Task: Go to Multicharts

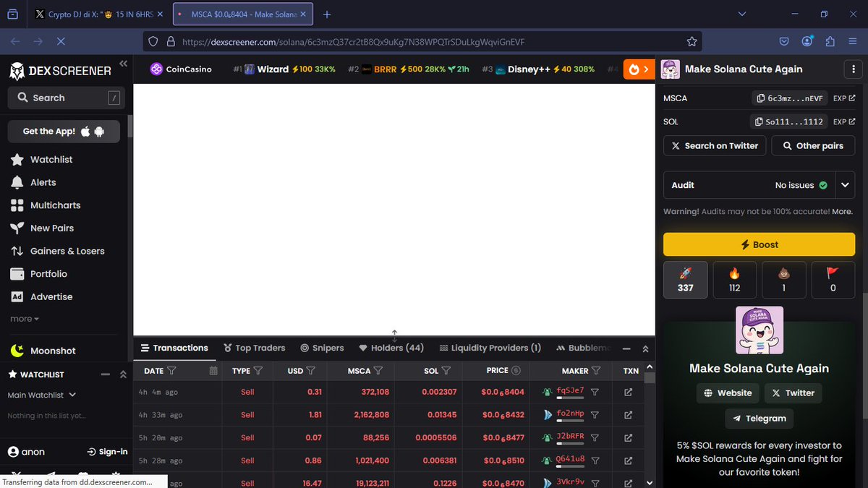Action: point(46,205)
